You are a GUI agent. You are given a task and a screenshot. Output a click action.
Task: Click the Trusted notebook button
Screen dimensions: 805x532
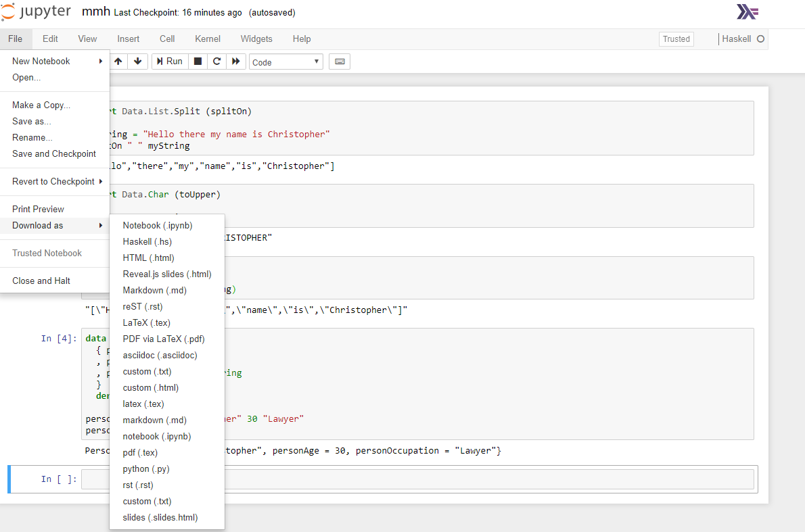[676, 39]
